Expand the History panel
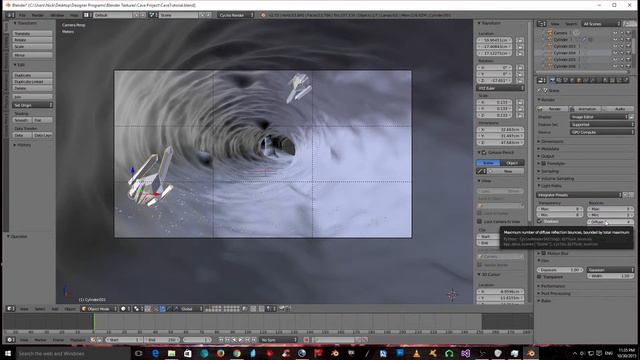 22,145
